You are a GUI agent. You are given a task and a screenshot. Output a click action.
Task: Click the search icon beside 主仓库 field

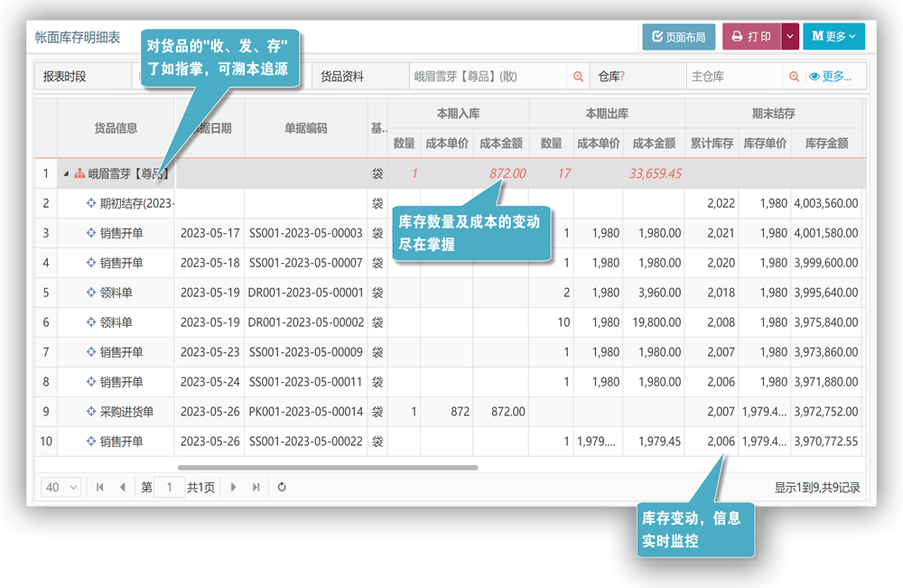tap(794, 77)
